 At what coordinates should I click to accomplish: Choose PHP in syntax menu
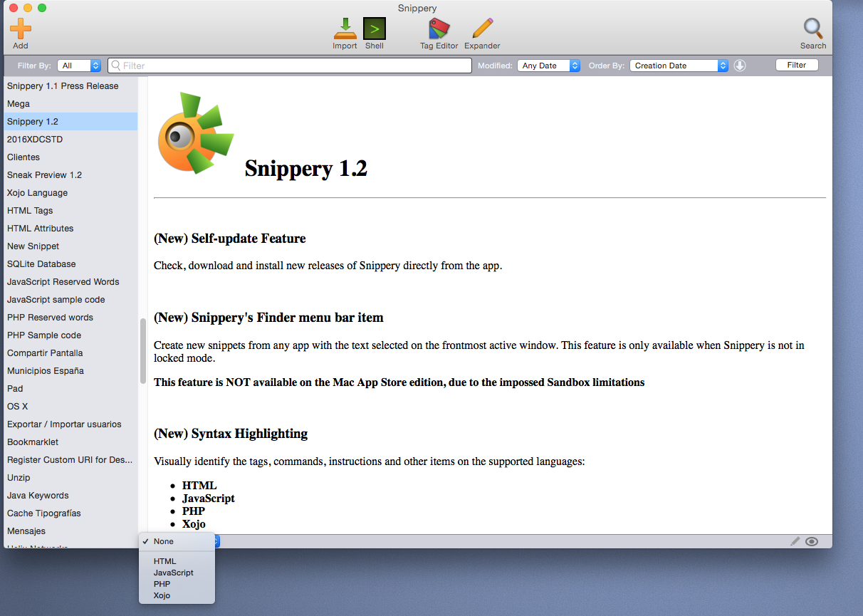click(177, 584)
